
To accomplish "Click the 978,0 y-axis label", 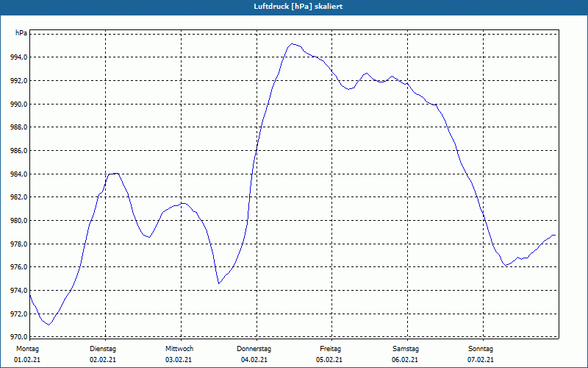I will point(19,244).
